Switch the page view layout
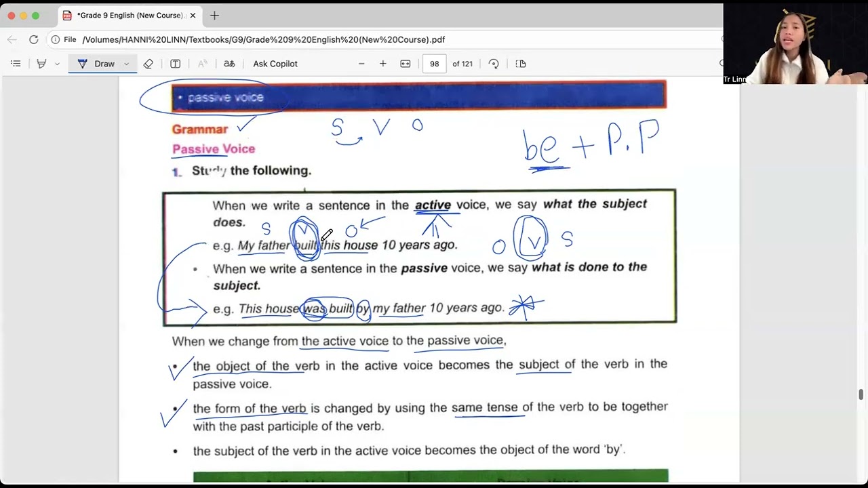The image size is (868, 488). point(521,64)
